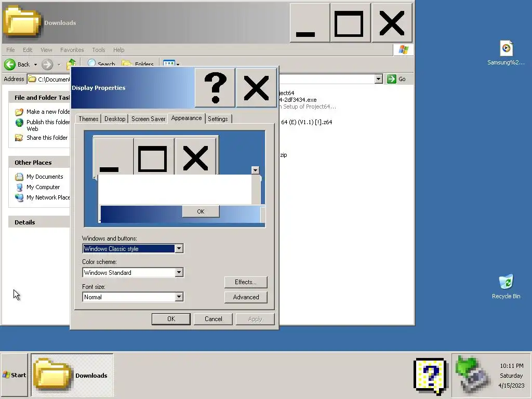The image size is (532, 399).
Task: Open Search in the Downloads toolbar
Action: tap(101, 64)
